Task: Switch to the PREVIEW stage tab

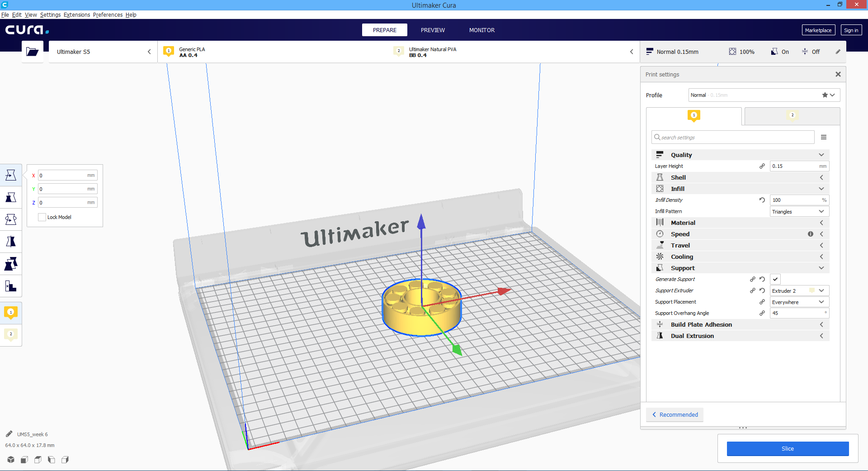Action: coord(433,30)
